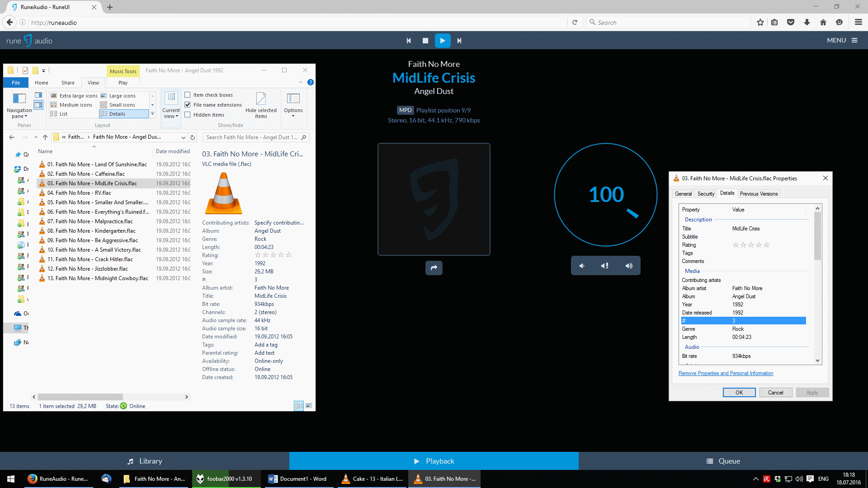Screen dimensions: 868x488
Task: Switch to the Playback tab
Action: click(434, 461)
